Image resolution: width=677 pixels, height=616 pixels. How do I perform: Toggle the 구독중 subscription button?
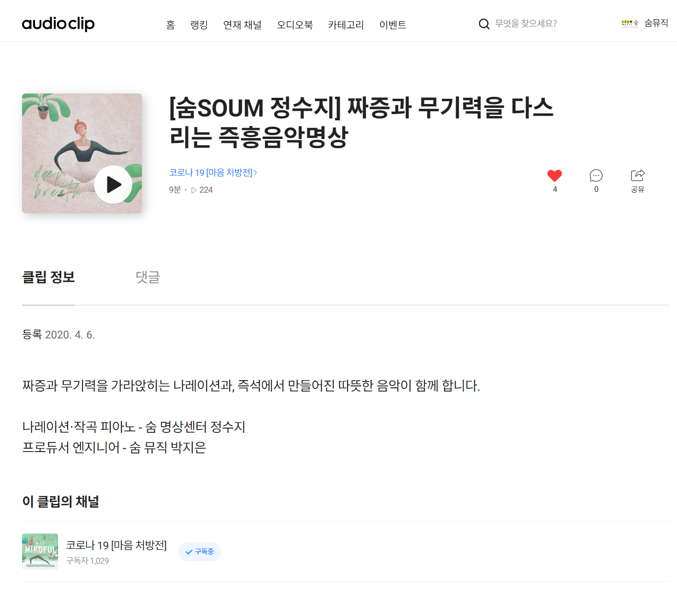tap(199, 552)
